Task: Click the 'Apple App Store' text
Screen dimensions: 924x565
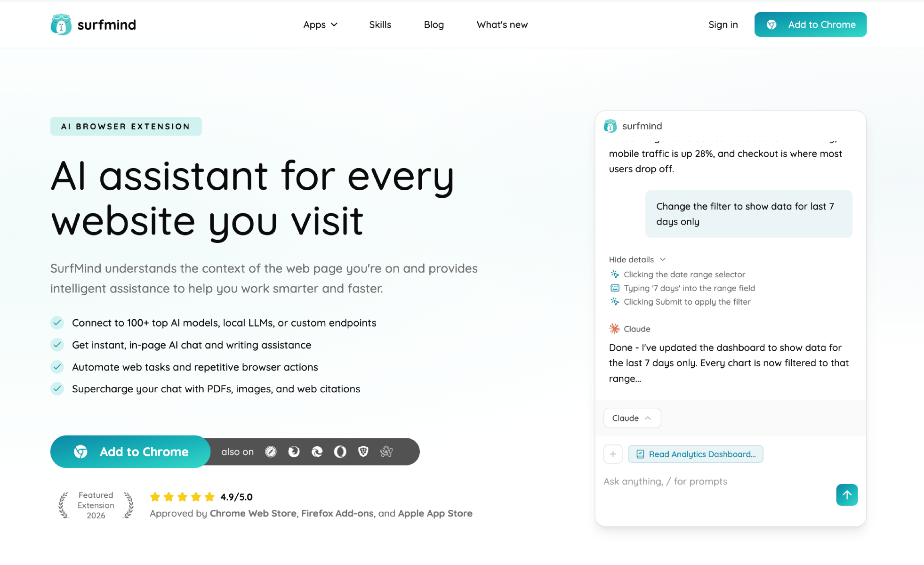Action: tap(435, 513)
